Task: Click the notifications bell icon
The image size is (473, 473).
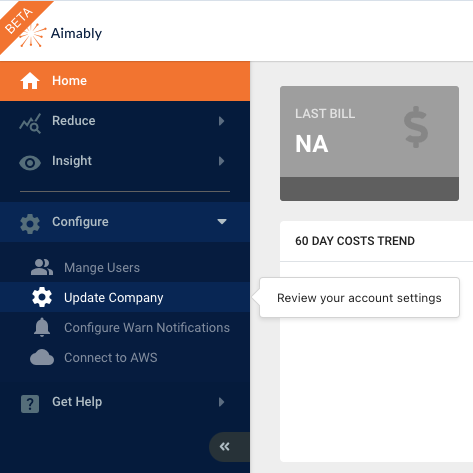Action: [x=42, y=327]
